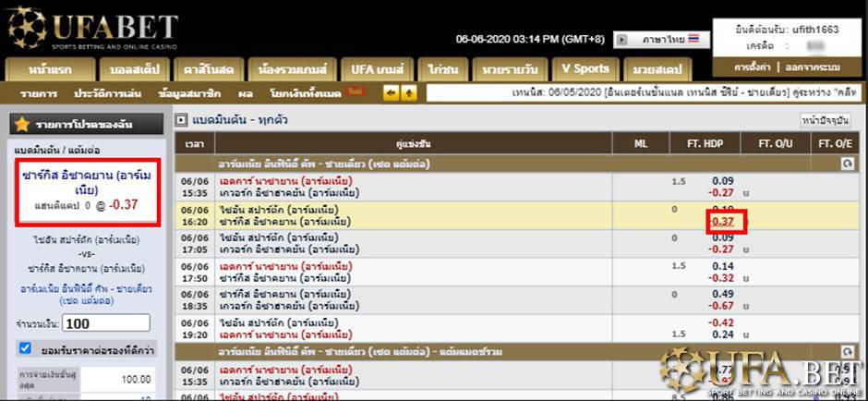The height and width of the screenshot is (401, 868).
Task: Click the เวลา time column header
Action: (x=195, y=144)
